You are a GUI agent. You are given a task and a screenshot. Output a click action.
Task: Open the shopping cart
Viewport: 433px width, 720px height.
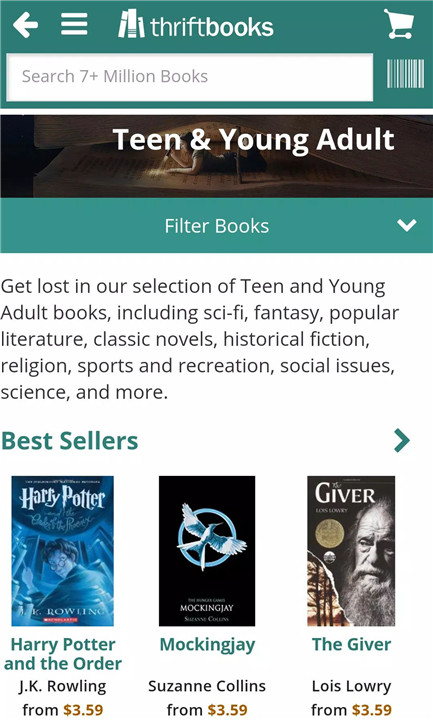(399, 24)
